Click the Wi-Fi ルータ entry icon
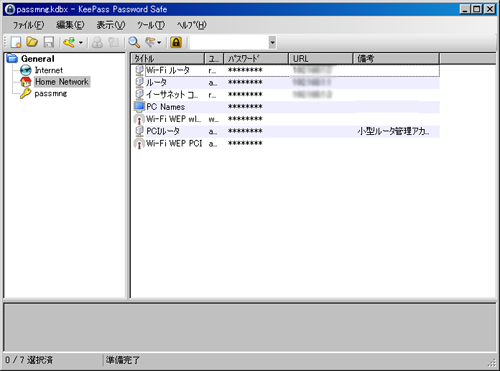The width and height of the screenshot is (500, 371). [139, 70]
